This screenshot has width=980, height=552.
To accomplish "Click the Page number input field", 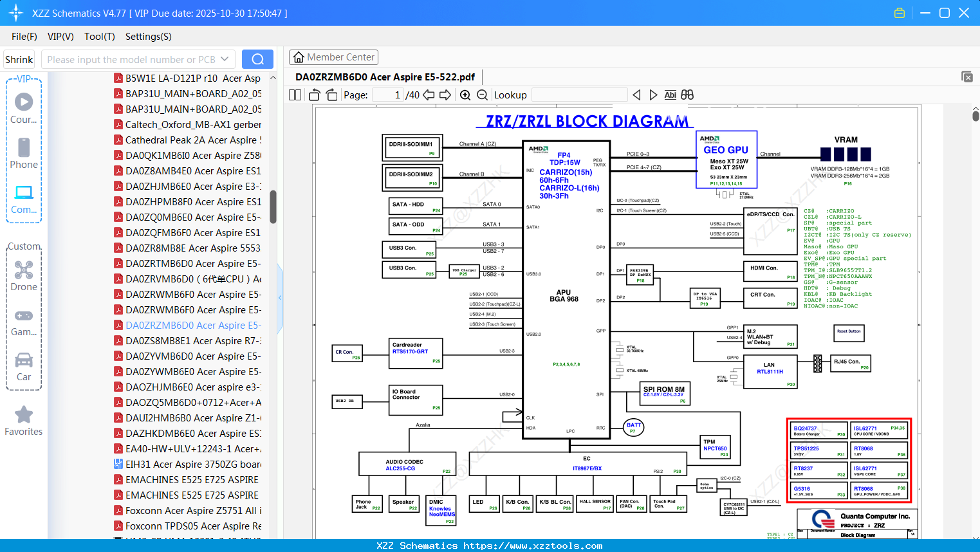I will click(388, 95).
